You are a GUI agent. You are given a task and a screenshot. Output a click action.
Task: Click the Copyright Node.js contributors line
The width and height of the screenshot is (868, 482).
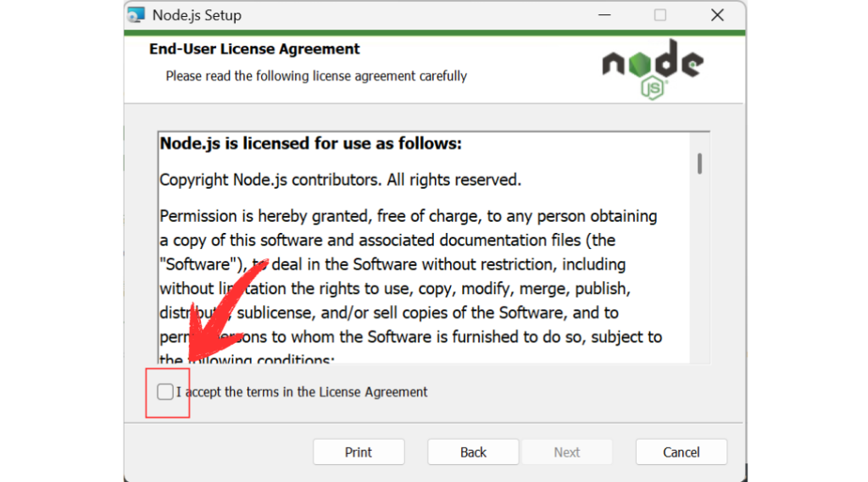click(x=340, y=180)
